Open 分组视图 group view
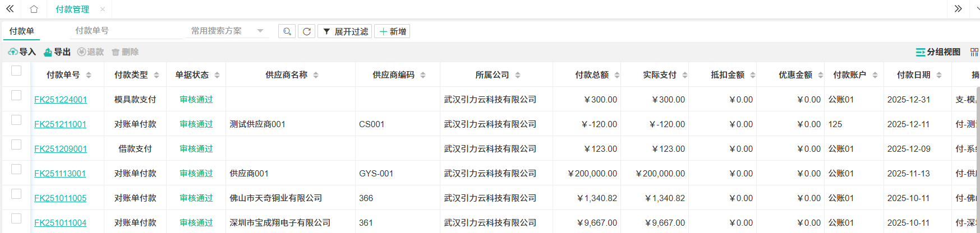 tap(938, 52)
